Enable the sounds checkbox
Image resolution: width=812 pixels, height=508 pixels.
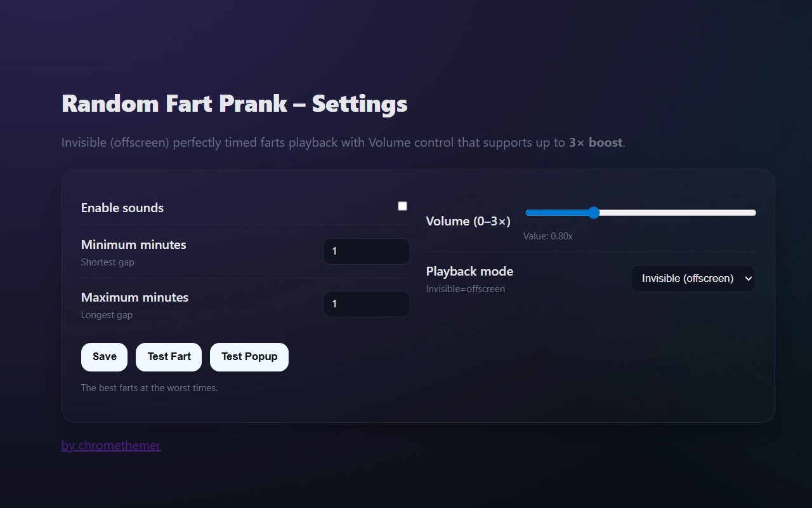[402, 206]
